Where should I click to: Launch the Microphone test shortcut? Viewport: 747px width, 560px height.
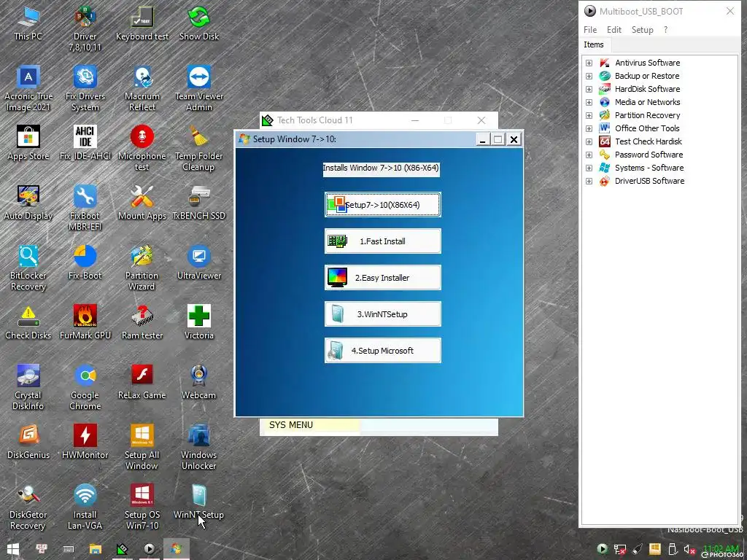(142, 148)
